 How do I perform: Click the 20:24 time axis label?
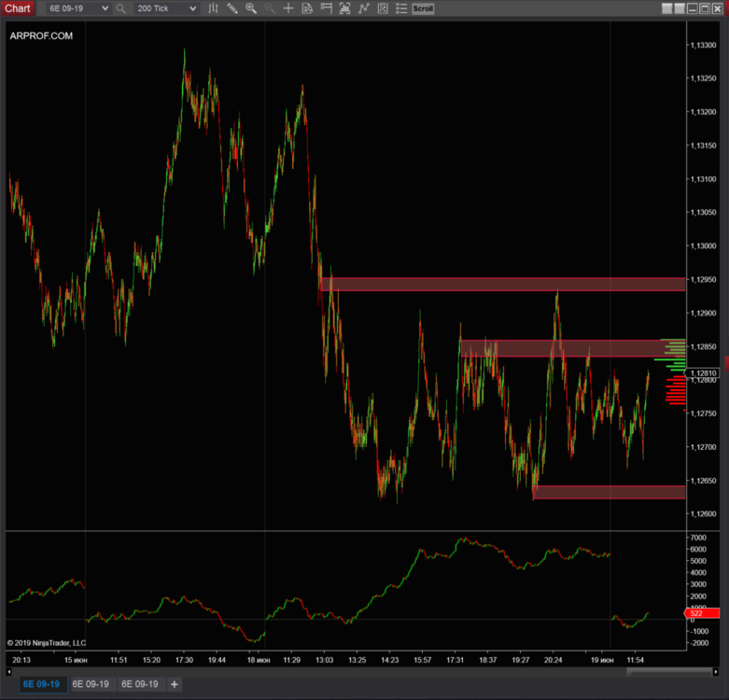point(553,660)
